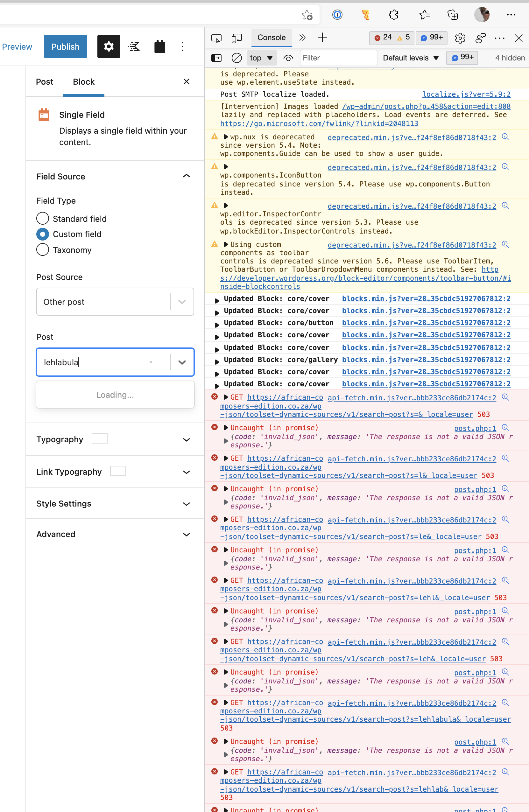Screen dimensions: 529x812
Task: Click the Publish button
Action: [x=65, y=46]
